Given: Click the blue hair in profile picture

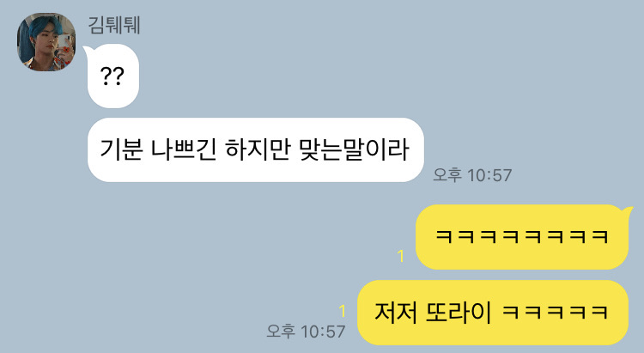Looking at the screenshot, I should pos(46,26).
